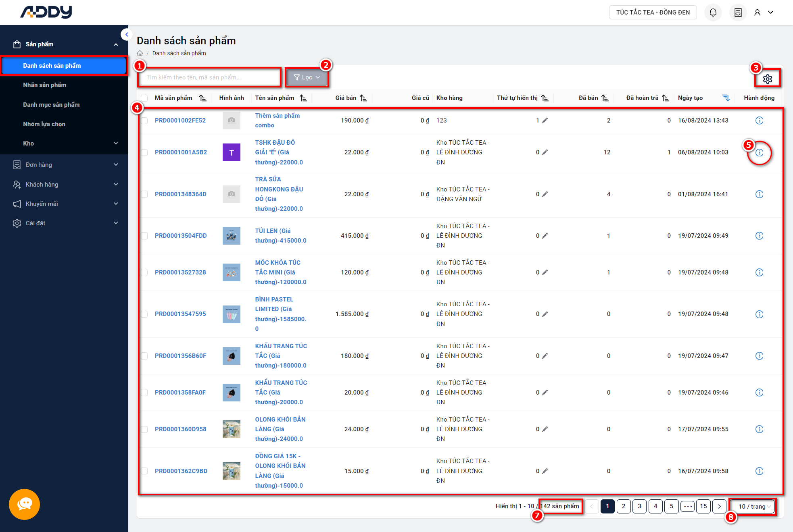Open Nhãn sản phẩm menu item
This screenshot has height=532, width=793.
[x=45, y=85]
